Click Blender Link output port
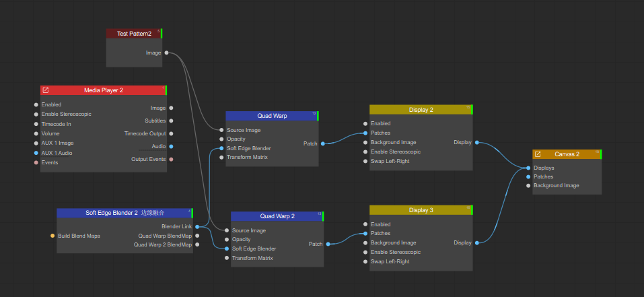644x297 pixels. 197,227
